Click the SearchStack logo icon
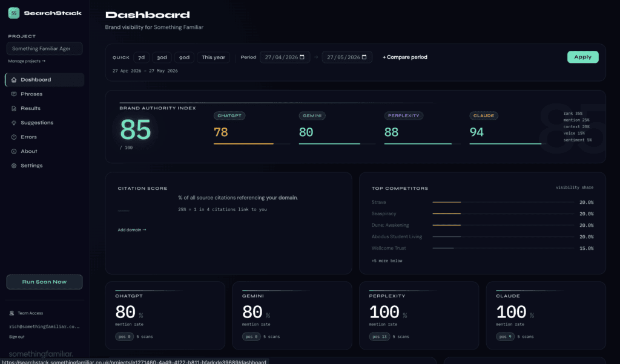 click(x=14, y=13)
